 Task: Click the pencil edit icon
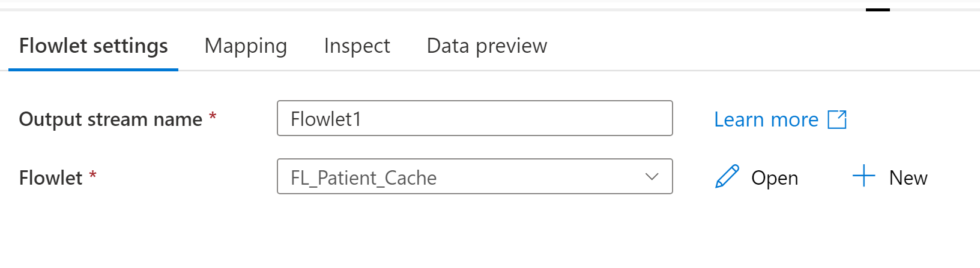click(727, 177)
